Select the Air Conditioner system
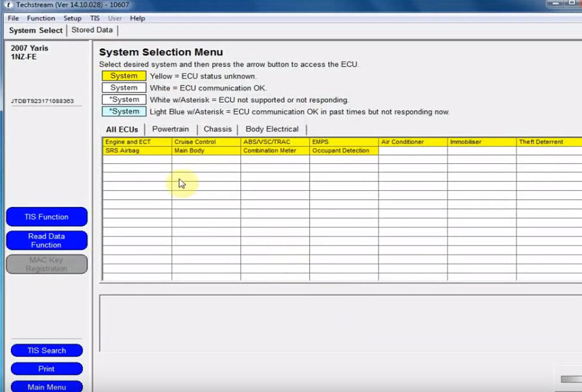 (x=413, y=141)
